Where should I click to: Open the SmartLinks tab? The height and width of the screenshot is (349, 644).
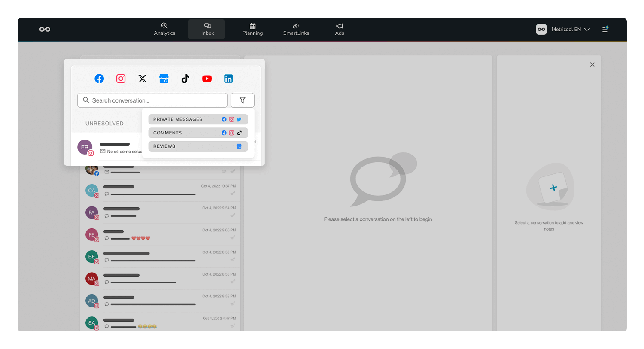point(296,29)
